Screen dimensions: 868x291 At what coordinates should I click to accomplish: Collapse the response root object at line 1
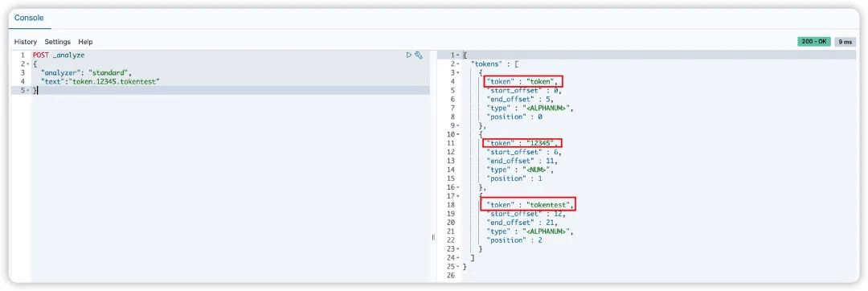458,55
